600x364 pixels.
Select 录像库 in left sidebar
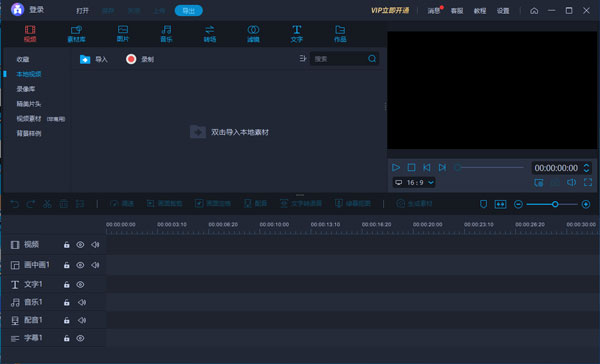point(26,89)
